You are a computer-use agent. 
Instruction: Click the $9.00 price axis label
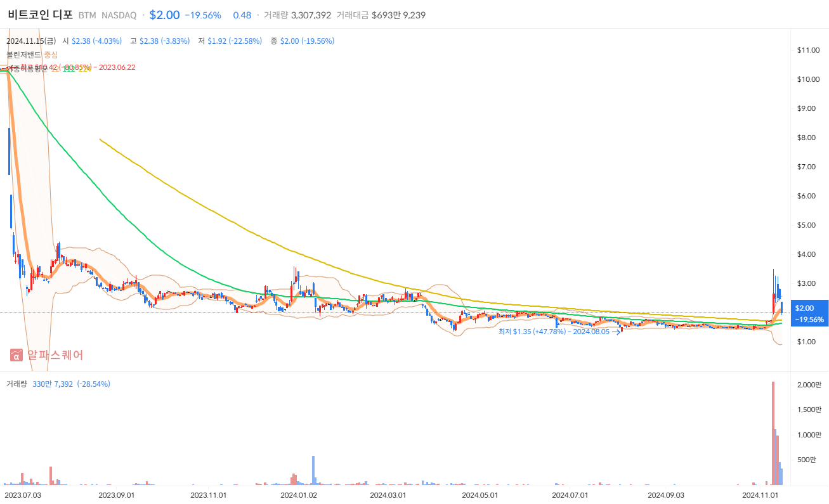(806, 108)
